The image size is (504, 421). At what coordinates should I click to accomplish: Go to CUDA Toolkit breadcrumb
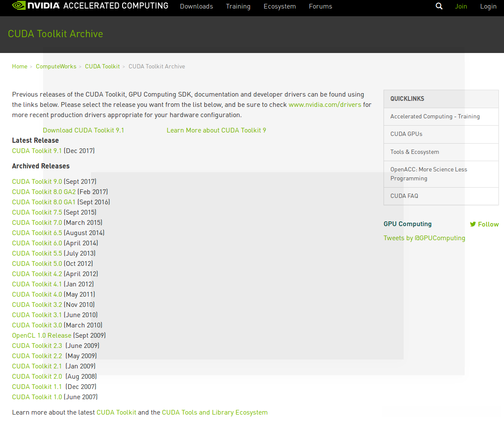(102, 66)
